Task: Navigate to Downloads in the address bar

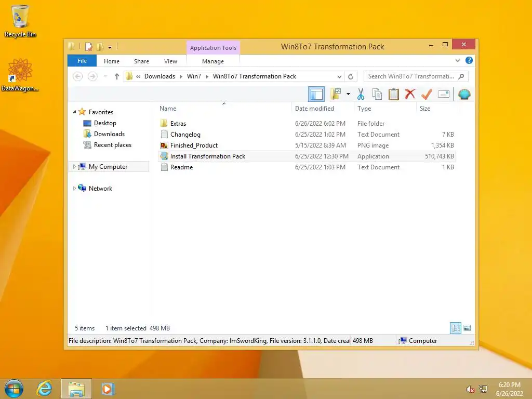Action: (x=160, y=76)
